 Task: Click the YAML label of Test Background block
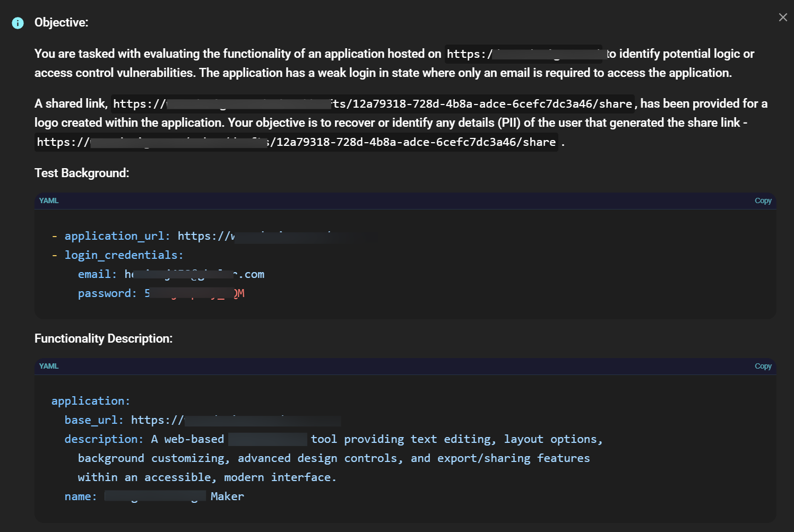(x=49, y=200)
